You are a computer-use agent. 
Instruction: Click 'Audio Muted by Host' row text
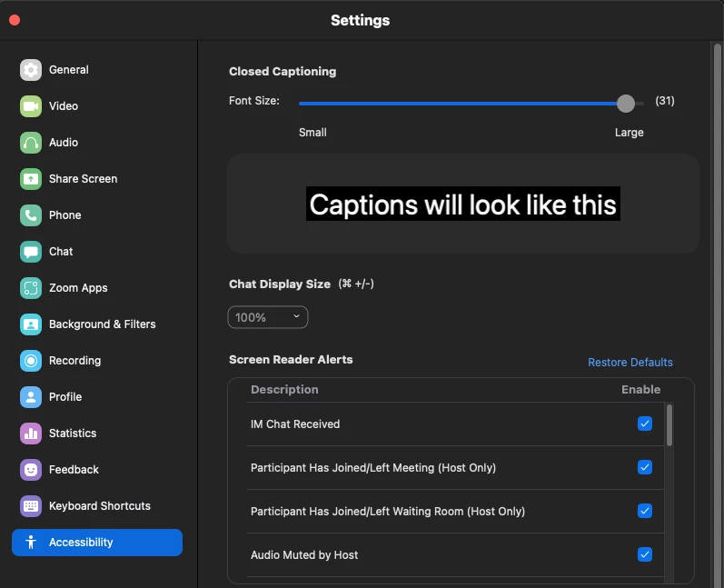[304, 555]
